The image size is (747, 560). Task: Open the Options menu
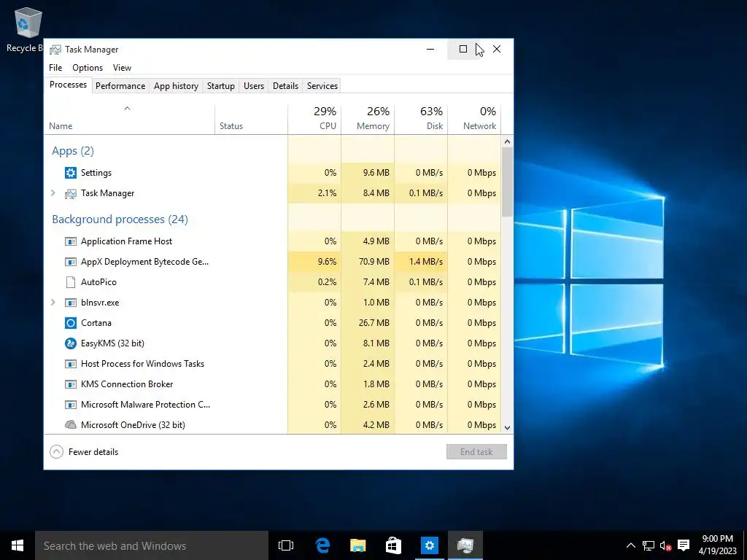click(88, 68)
